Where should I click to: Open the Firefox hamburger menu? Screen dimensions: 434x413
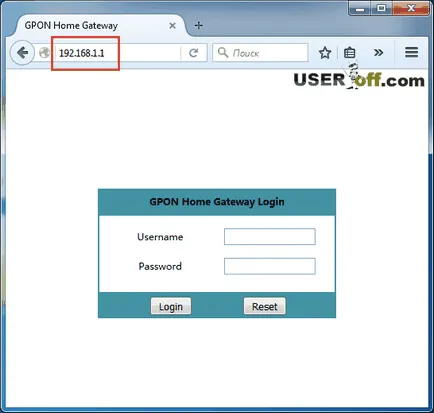click(411, 52)
